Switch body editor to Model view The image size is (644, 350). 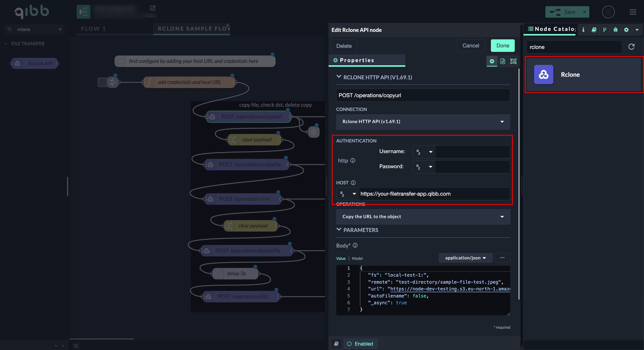point(357,258)
